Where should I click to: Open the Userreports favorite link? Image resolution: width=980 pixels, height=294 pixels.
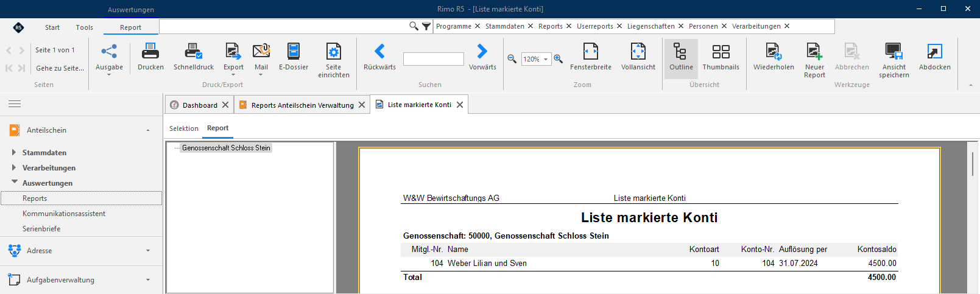point(595,26)
